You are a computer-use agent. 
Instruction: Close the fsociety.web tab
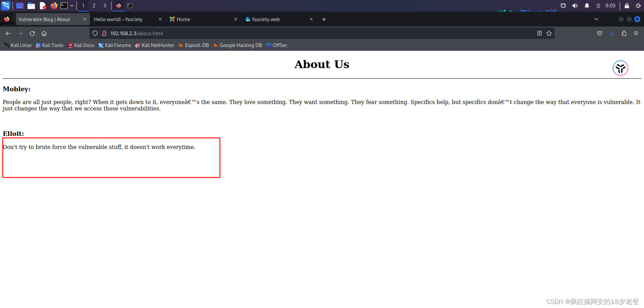point(311,19)
